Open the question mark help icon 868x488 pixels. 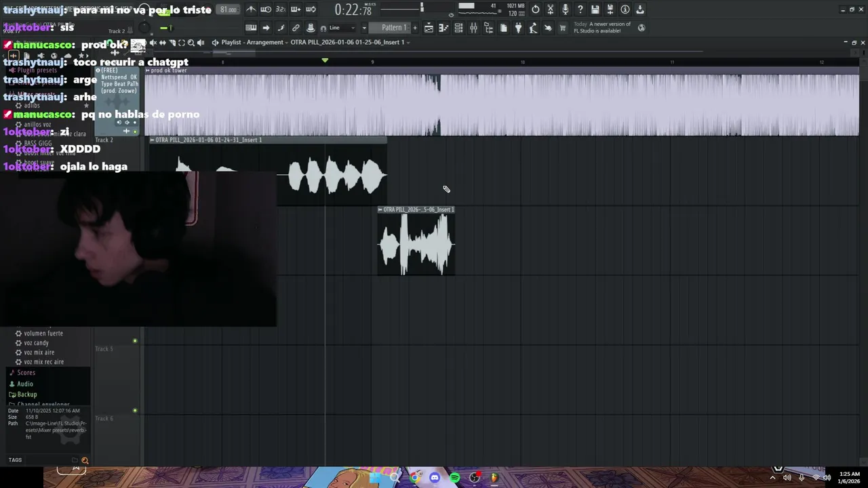coord(580,9)
